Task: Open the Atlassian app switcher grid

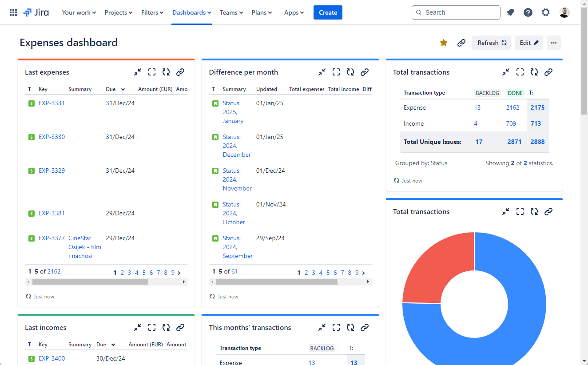Action: point(12,12)
